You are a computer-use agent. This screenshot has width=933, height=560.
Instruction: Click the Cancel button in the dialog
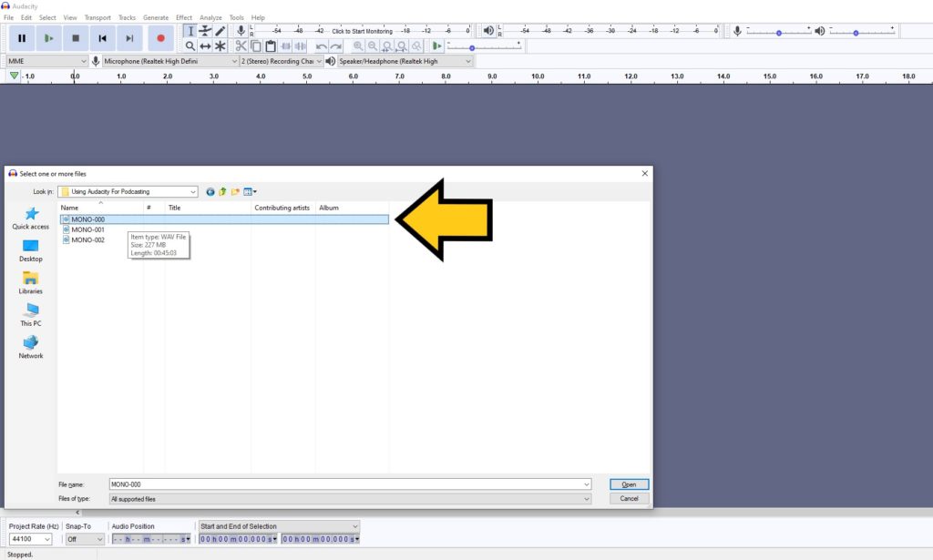pos(629,499)
